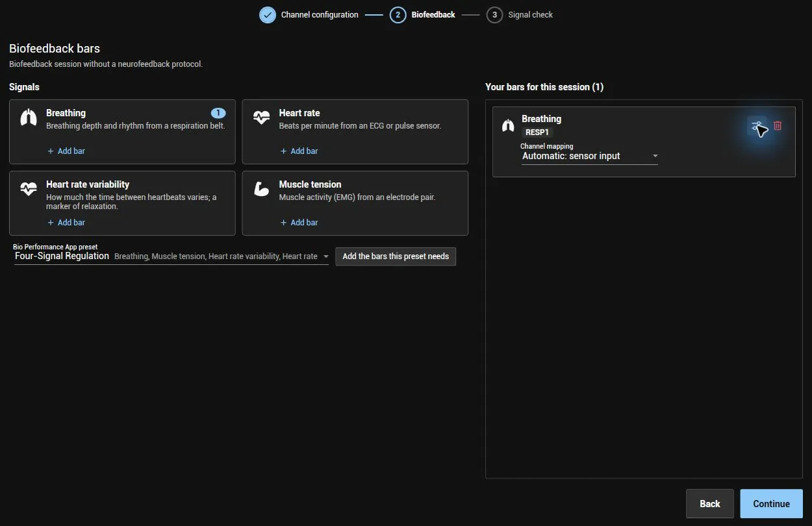Add a bar for Breathing
This screenshot has width=812, height=526.
66,151
